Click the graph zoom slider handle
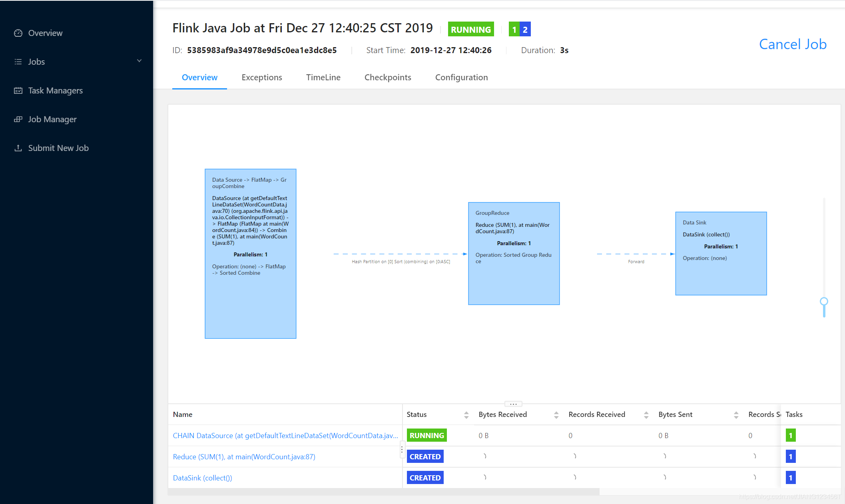Screen dimensions: 845x504 pos(824,302)
